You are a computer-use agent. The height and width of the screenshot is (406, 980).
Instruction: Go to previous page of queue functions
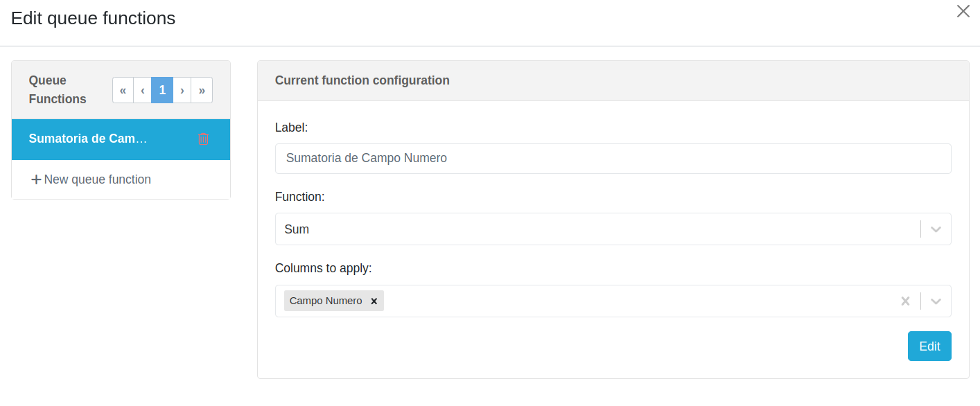click(142, 90)
